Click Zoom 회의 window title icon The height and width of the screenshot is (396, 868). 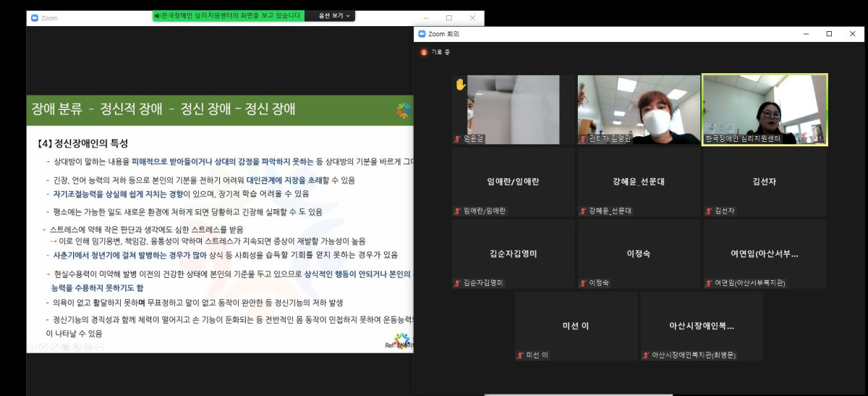pos(422,34)
